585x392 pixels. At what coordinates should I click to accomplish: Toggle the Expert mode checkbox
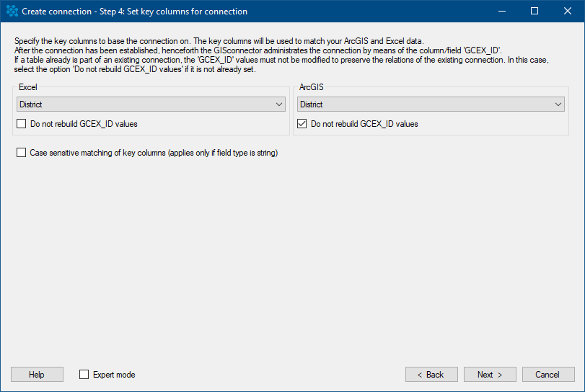(84, 375)
